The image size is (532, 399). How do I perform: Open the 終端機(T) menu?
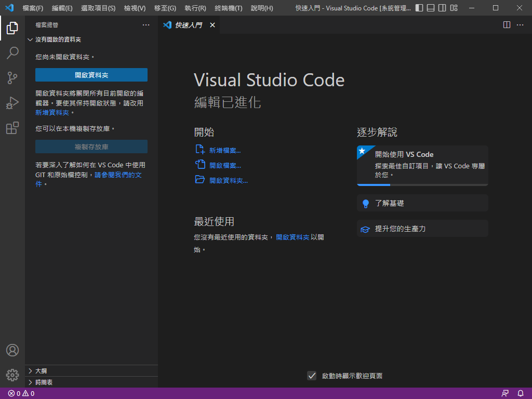pyautogui.click(x=229, y=8)
